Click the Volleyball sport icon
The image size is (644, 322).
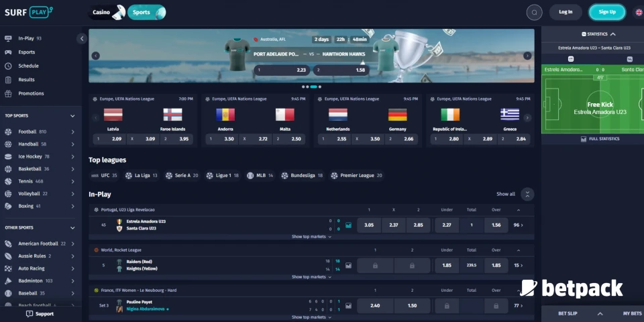point(8,193)
